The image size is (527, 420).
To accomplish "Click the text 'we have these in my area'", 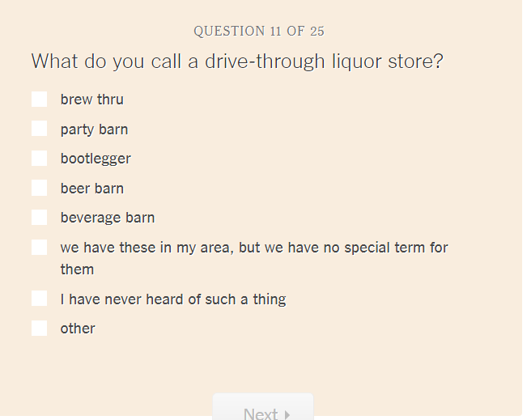I will click(147, 248).
